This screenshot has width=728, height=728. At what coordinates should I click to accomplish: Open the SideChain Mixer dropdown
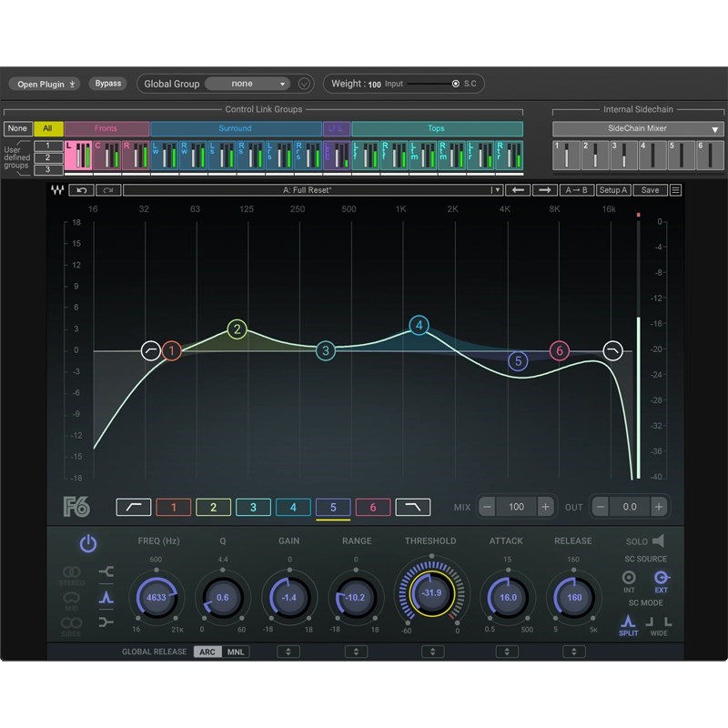tap(638, 128)
